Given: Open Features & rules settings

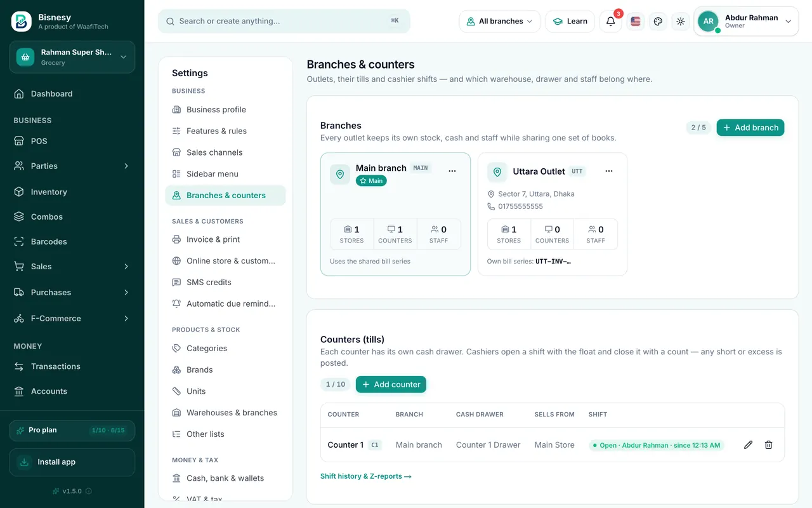Looking at the screenshot, I should click(x=225, y=131).
